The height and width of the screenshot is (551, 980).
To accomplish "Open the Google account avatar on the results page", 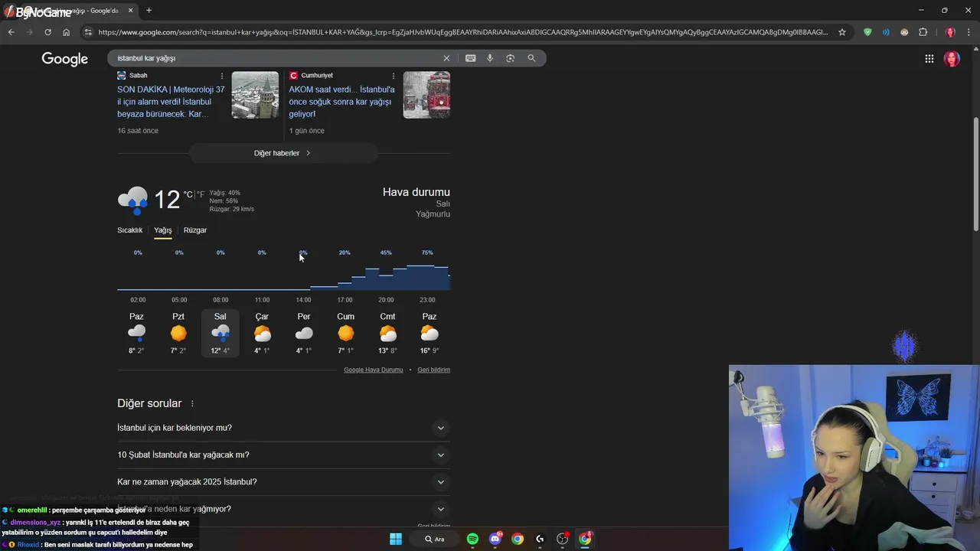I will (952, 59).
